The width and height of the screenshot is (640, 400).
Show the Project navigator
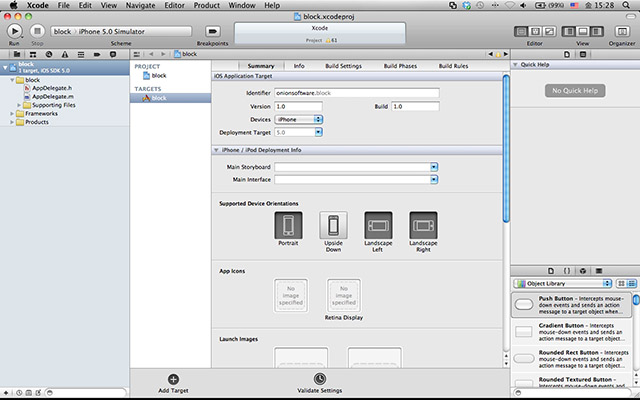[17, 54]
